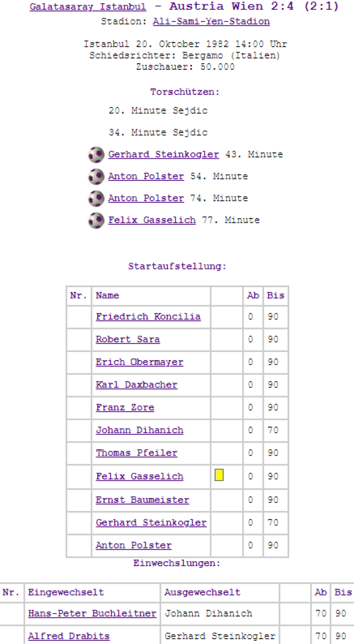Click the yellow card in Felix Gasselich's row
Image resolution: width=354 pixels, height=644 pixels.
[x=219, y=475]
